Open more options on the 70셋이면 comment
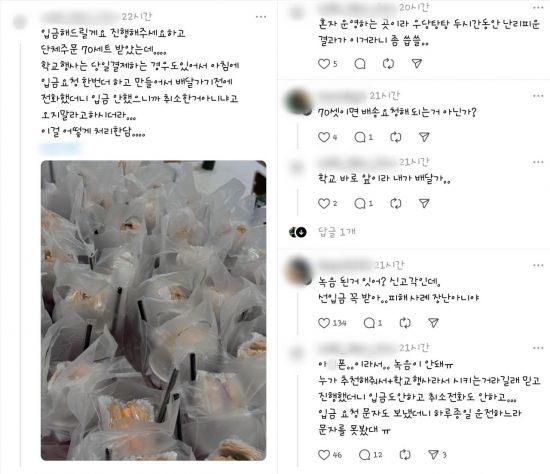Image resolution: width=550 pixels, height=474 pixels. pos(538,96)
